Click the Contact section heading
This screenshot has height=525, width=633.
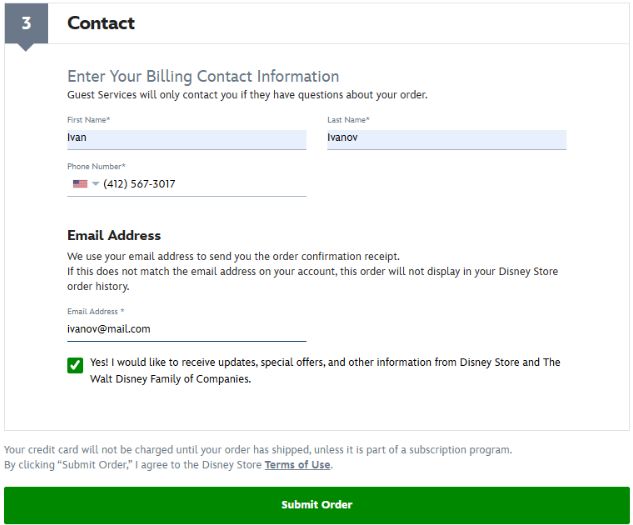pos(101,23)
